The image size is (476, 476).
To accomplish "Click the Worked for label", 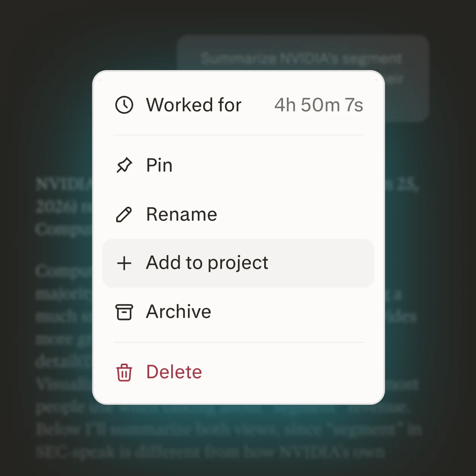I will (194, 105).
